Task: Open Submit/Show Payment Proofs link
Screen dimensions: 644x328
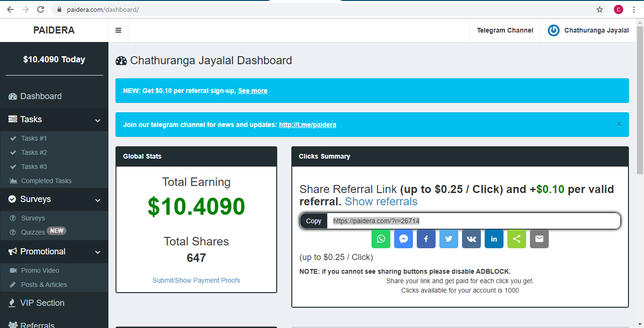Action: (x=196, y=280)
